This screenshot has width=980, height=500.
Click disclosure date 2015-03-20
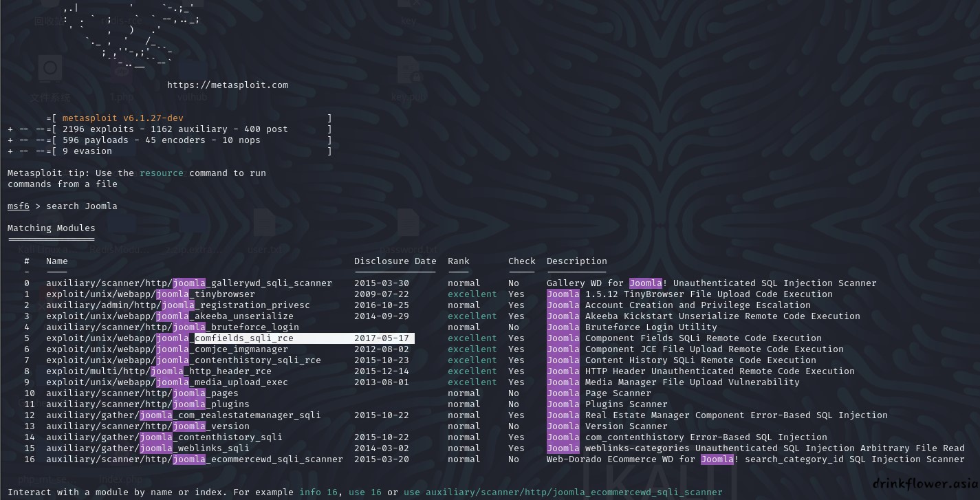[x=382, y=459]
